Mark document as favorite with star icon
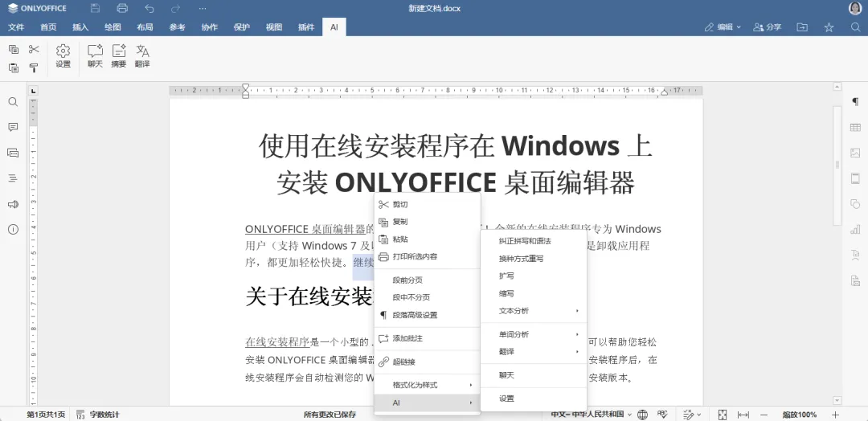The image size is (868, 421). (829, 27)
